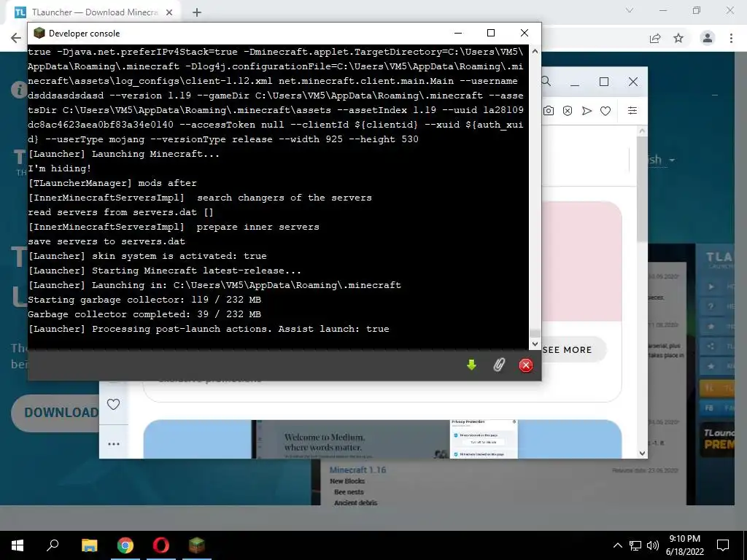747x560 pixels.
Task: Open the three-dots menu in Opera sidebar
Action: pos(113,444)
